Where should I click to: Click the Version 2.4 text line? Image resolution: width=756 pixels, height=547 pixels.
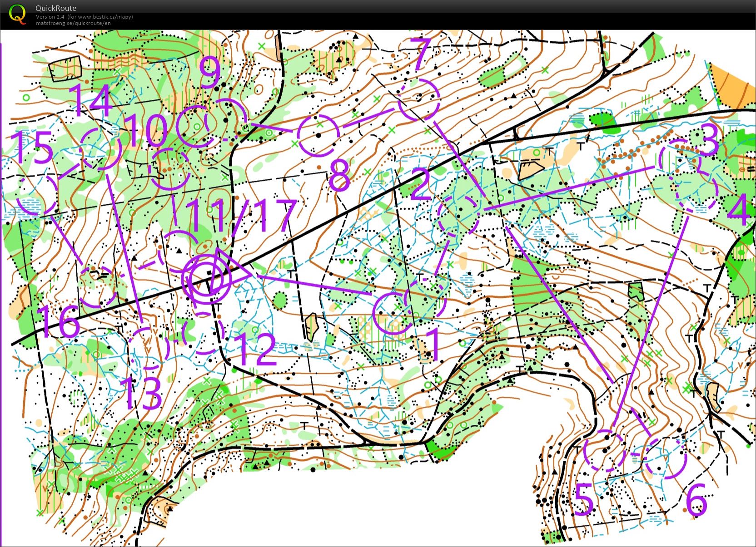[85, 17]
